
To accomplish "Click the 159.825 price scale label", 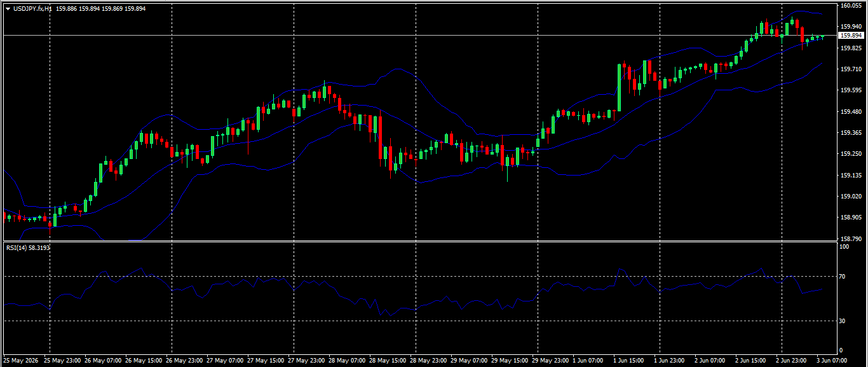I will pos(850,48).
